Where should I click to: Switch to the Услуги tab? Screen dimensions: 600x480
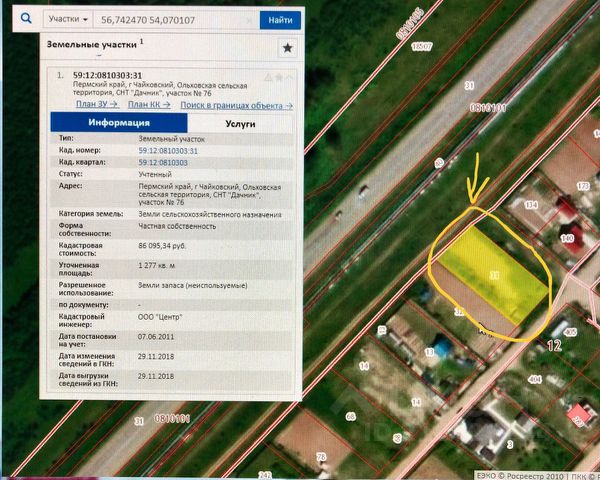click(x=239, y=122)
